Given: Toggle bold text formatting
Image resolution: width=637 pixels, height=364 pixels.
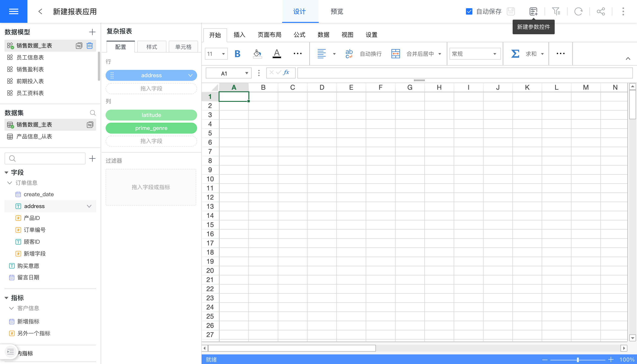Looking at the screenshot, I should (237, 54).
